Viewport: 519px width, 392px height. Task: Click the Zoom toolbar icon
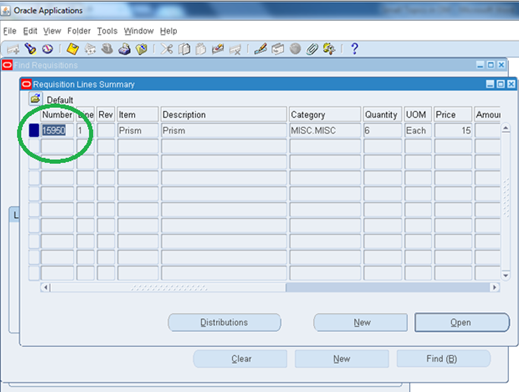(277, 49)
